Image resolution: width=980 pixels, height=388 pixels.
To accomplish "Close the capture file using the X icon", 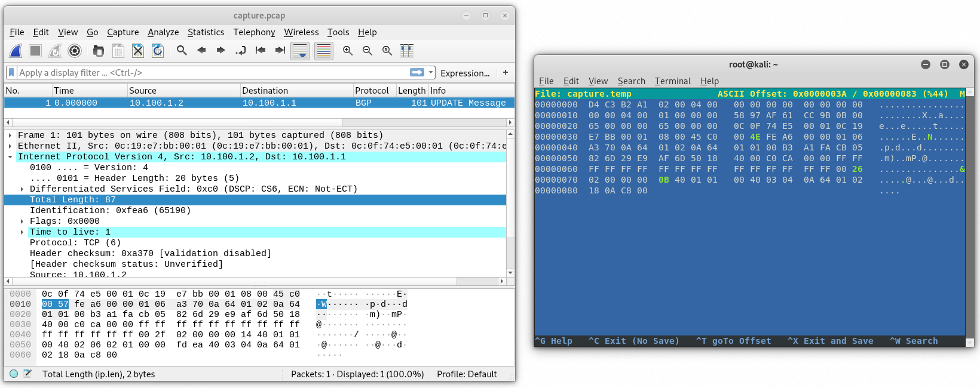I will point(138,51).
